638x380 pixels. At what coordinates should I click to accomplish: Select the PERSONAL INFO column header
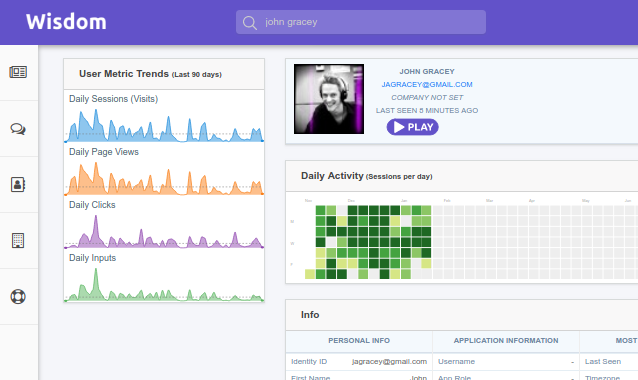click(359, 341)
